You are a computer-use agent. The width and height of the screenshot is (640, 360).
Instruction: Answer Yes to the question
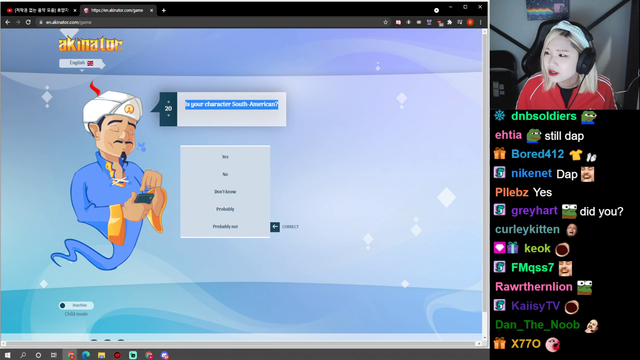click(x=225, y=157)
